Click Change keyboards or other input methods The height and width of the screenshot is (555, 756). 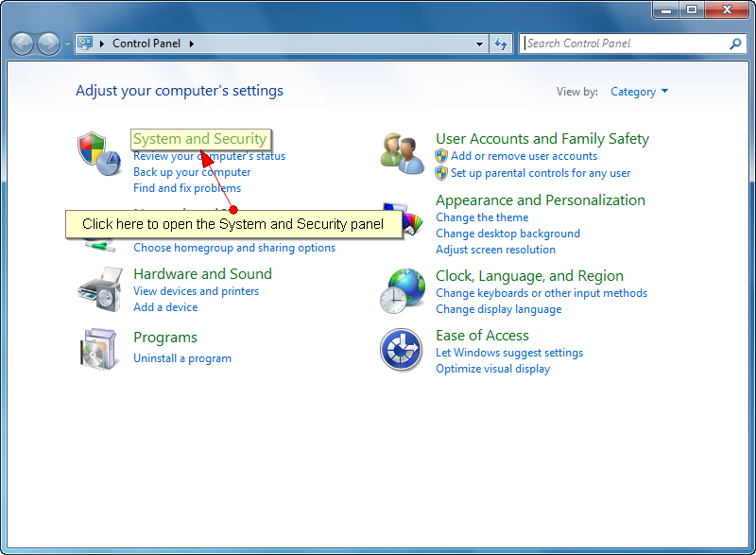click(541, 293)
